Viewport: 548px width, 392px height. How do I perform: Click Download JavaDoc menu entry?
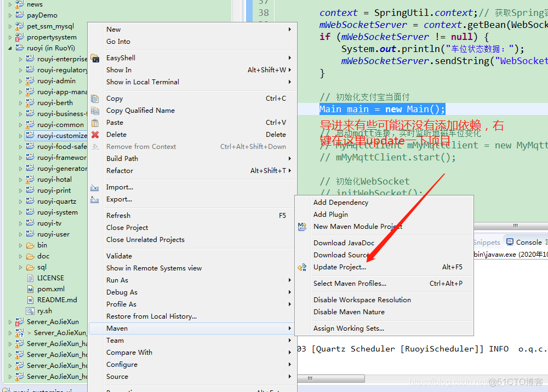385,243
